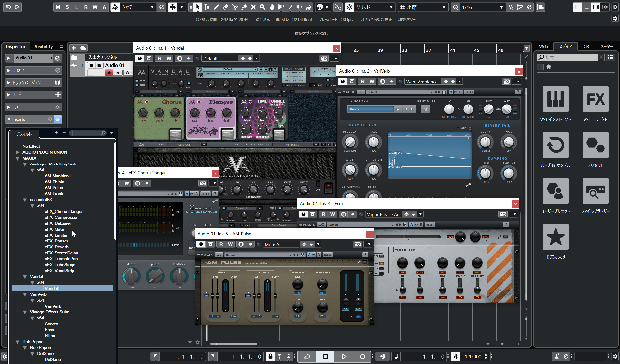The width and height of the screenshot is (620, 364).
Task: Choose No Effect in plugin list
Action: coord(31,146)
